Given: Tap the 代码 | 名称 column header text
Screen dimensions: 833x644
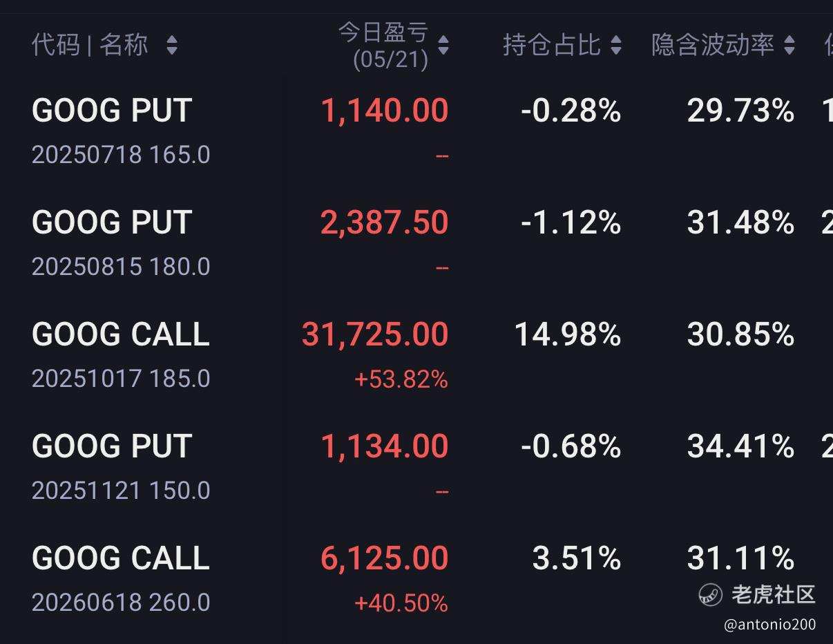Looking at the screenshot, I should 90,46.
